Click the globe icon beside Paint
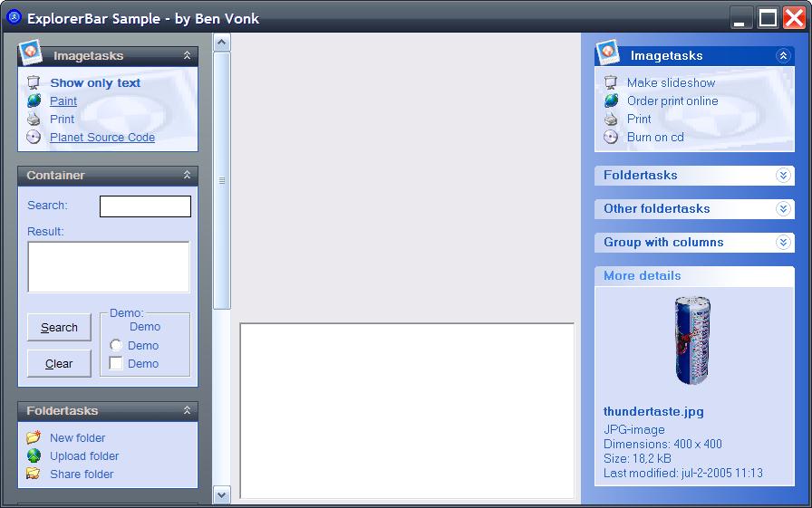This screenshot has height=508, width=812. 34,101
